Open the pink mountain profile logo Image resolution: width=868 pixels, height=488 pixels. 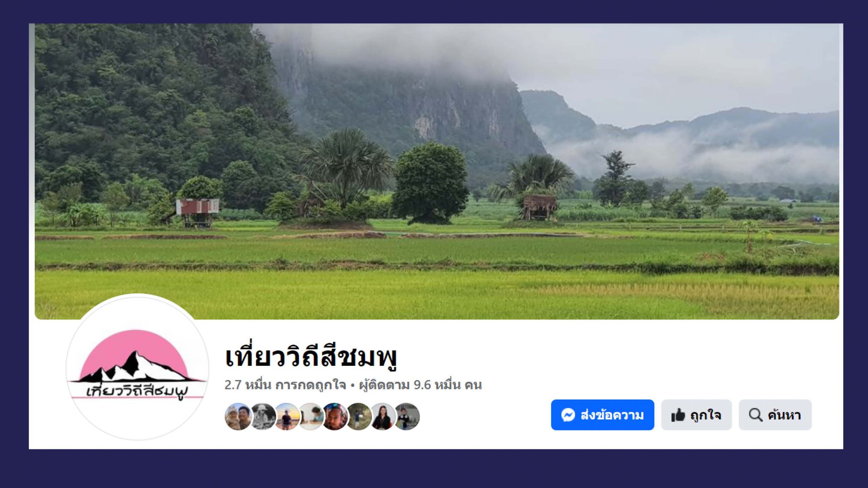pyautogui.click(x=137, y=367)
